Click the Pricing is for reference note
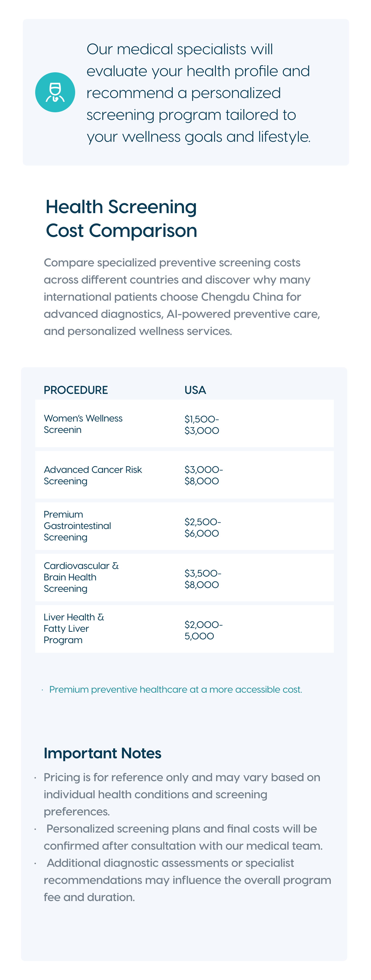Screen dimensions: 371x980 click(182, 794)
